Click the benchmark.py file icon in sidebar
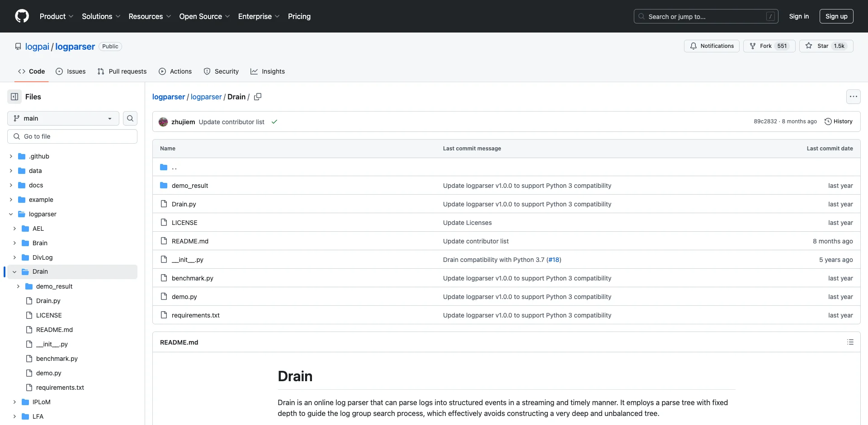Screen dimensions: 868x425 [x=29, y=359]
